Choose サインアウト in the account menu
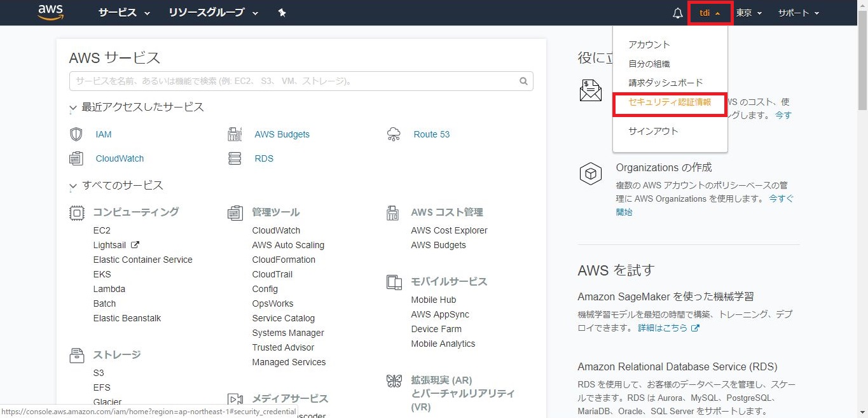 click(x=653, y=131)
